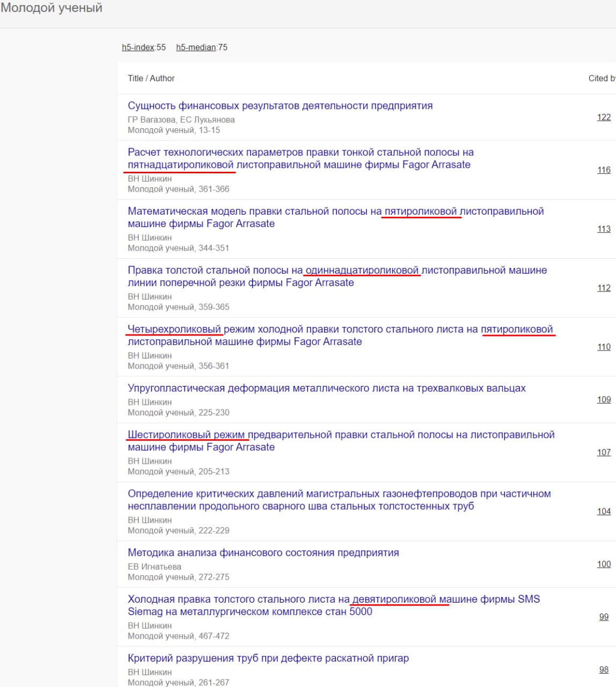Screen dimensions: 616x687
Task: Open article about пятнадцатироликовой листоправильной машине
Action: coord(300,158)
